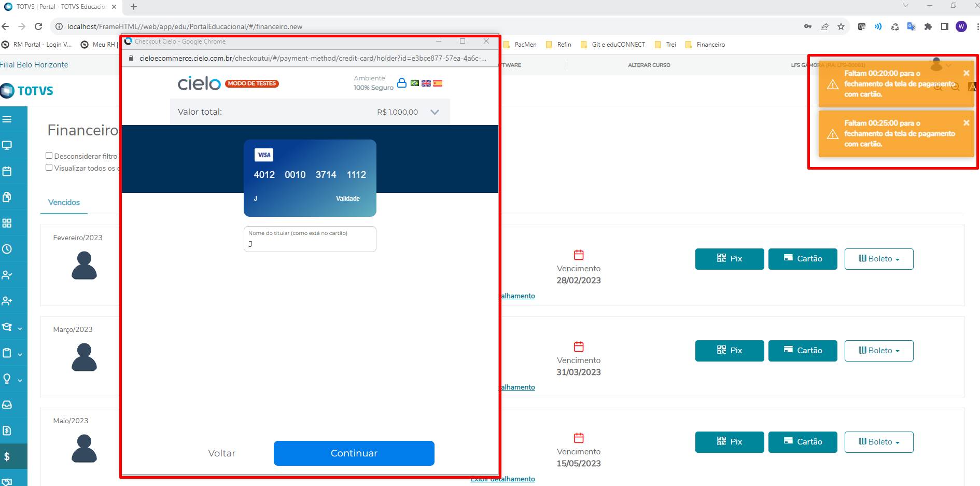Pay the 28/02/2023 installment with Pix

coord(730,259)
